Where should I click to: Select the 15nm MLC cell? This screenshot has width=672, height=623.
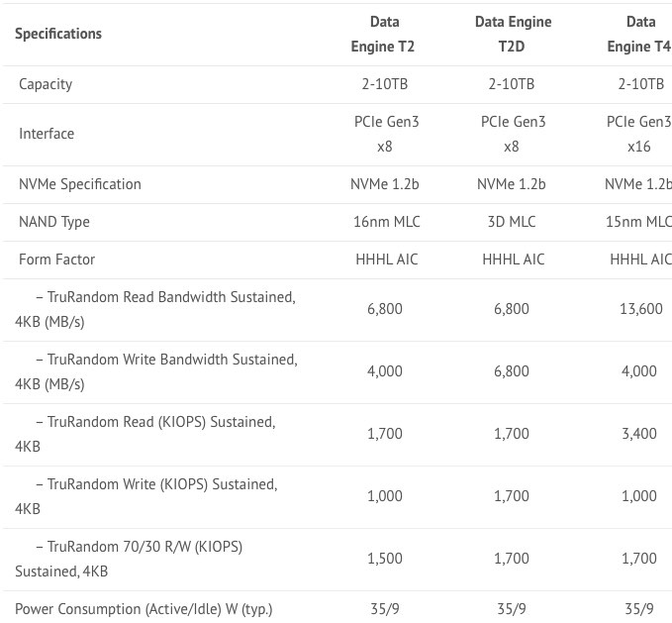pos(639,222)
